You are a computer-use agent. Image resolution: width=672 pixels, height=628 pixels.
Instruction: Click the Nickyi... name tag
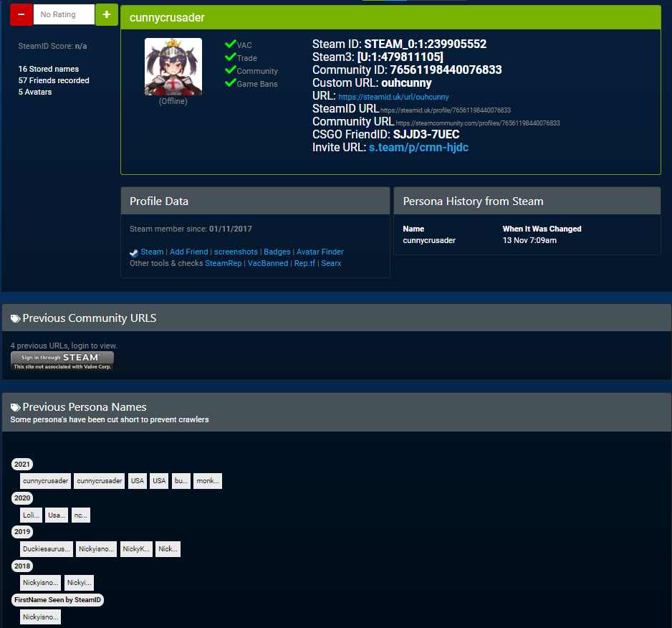click(x=79, y=583)
